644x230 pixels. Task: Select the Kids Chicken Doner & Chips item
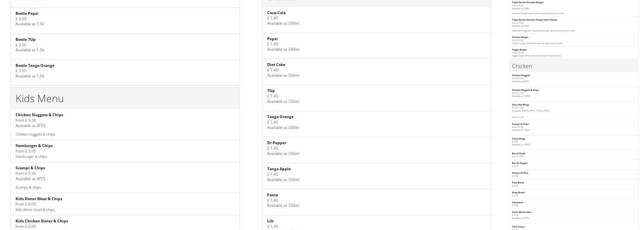[x=41, y=221]
